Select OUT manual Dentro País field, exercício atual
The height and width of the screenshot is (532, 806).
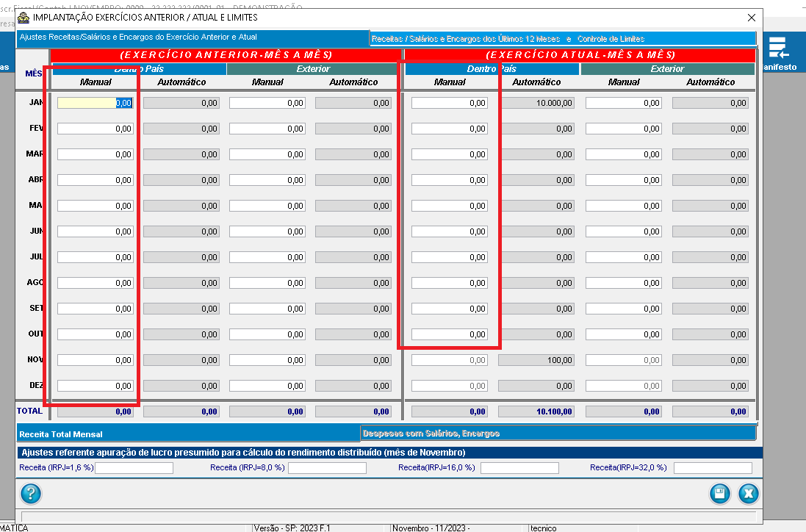(x=450, y=334)
